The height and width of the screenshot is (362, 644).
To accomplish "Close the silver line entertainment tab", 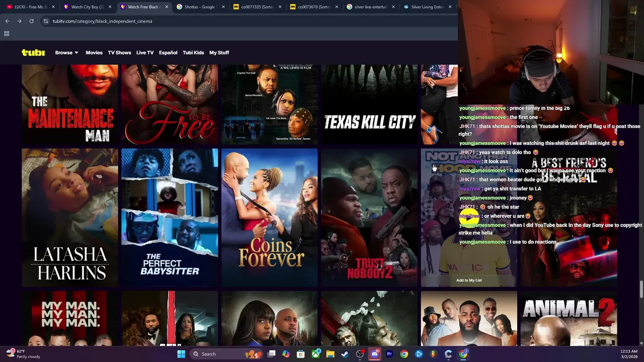I will [393, 7].
